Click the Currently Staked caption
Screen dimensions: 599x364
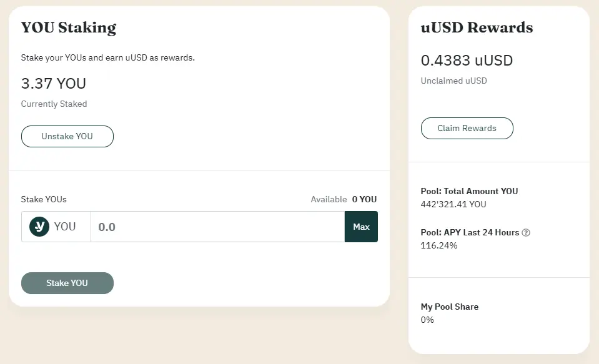(54, 104)
